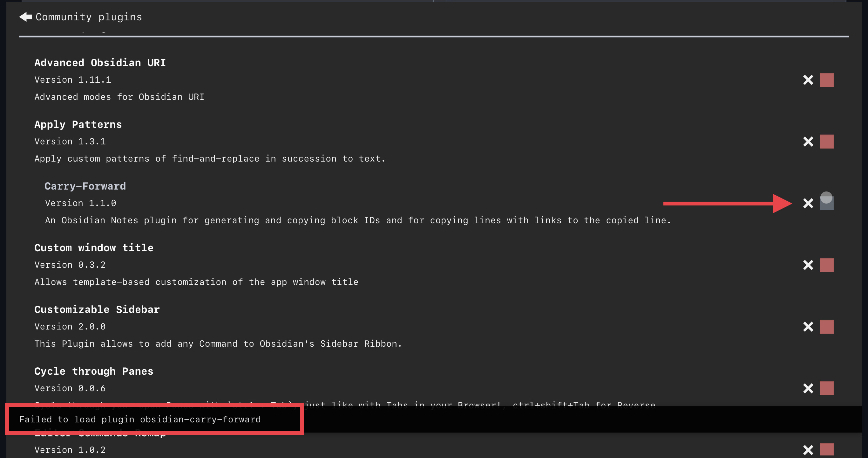Uninstall the Apply Patterns plugin
Screen dimensions: 868x458
pyautogui.click(x=808, y=142)
